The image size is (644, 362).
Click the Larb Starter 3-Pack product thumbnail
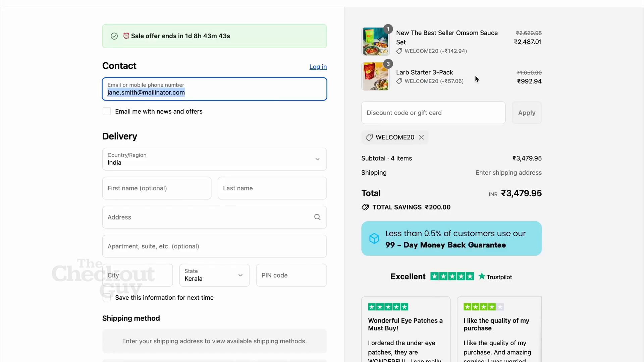(x=376, y=76)
